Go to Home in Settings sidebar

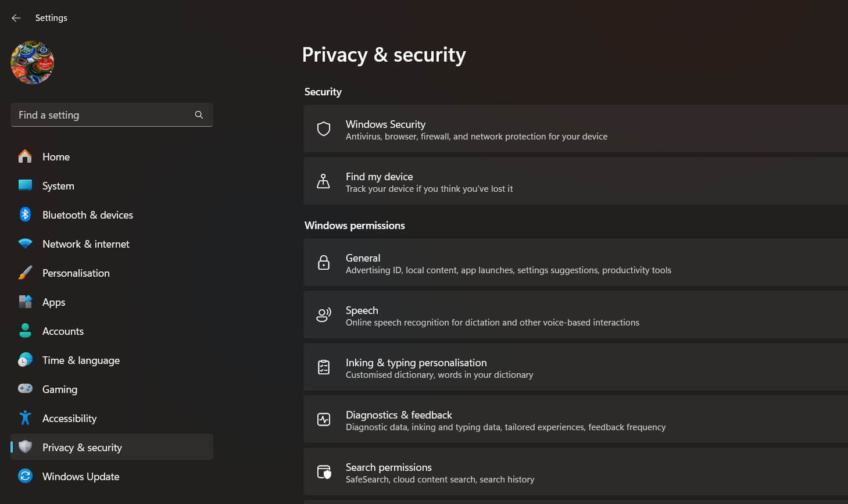56,156
